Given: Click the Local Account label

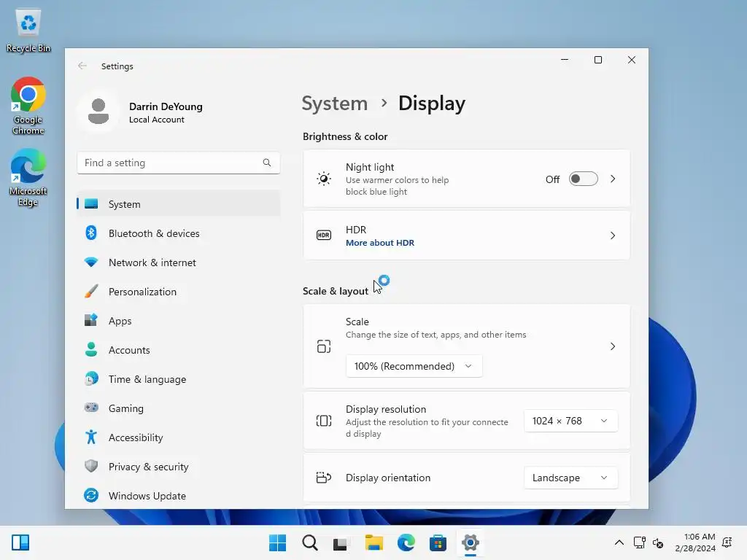Looking at the screenshot, I should coord(156,120).
